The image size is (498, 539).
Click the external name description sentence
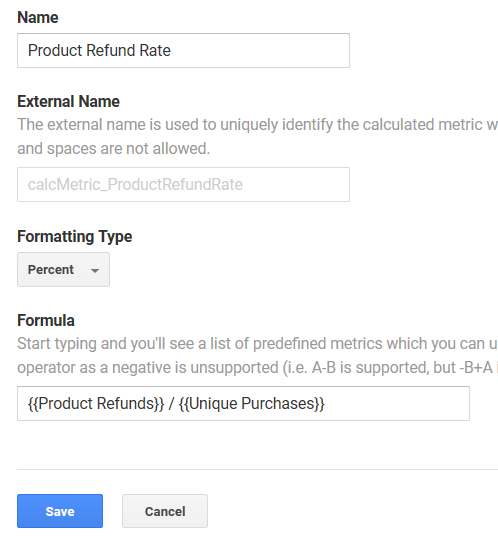[257, 124]
